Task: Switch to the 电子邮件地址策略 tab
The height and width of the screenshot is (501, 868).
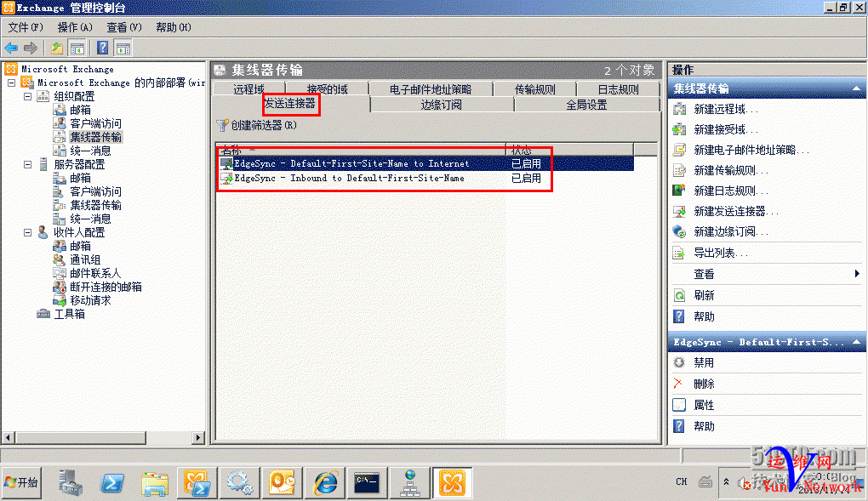Action: pos(431,89)
